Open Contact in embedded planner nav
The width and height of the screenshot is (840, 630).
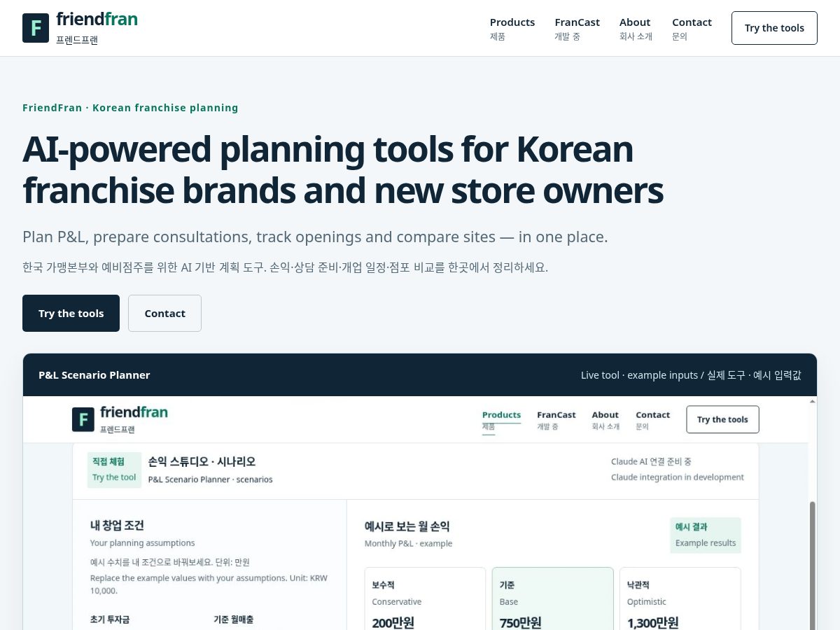click(x=652, y=420)
